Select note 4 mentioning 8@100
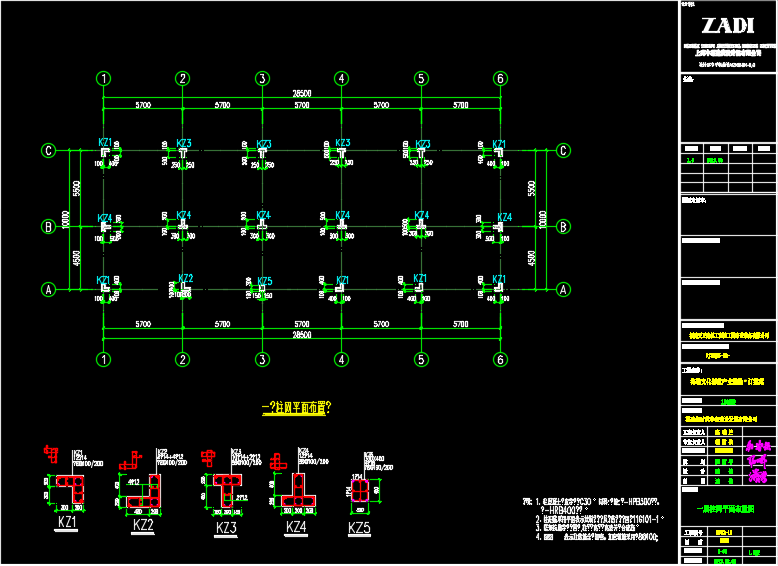The image size is (778, 566). [x=597, y=536]
